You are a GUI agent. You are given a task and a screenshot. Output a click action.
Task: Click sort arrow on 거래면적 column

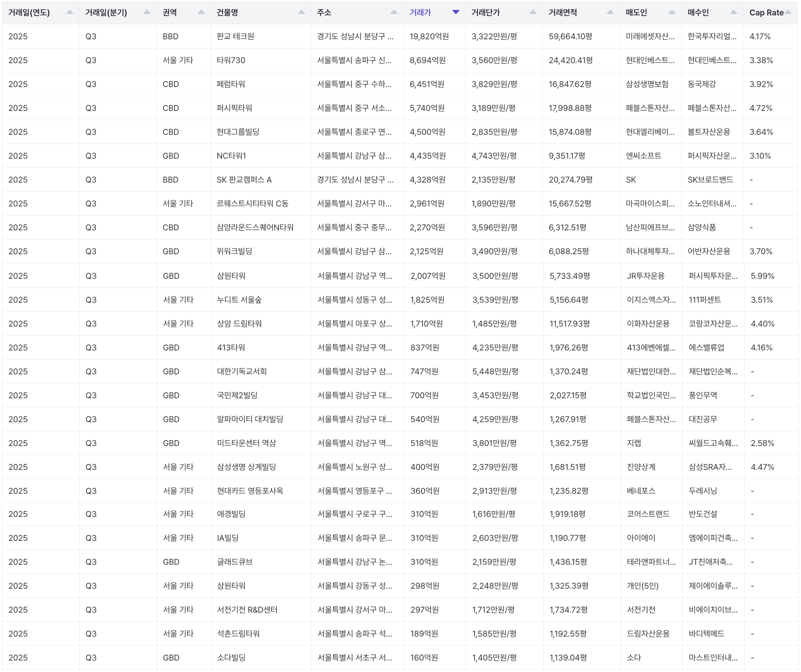pos(610,12)
